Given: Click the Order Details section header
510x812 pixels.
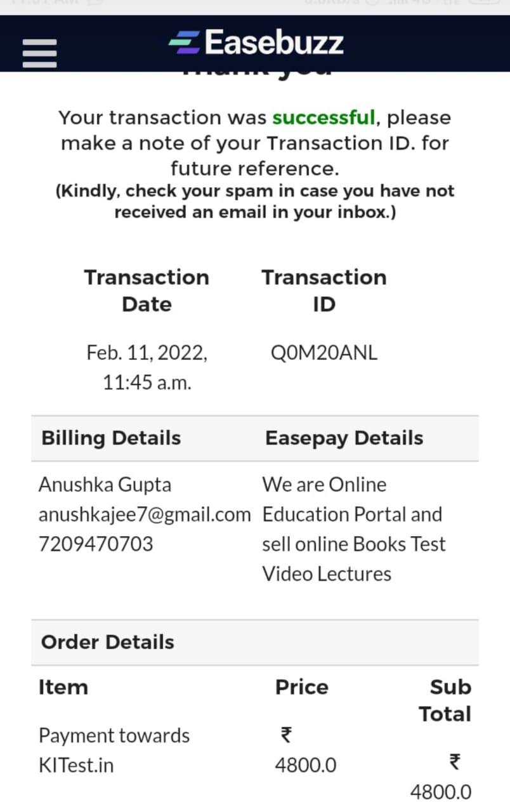Looking at the screenshot, I should pos(107,642).
